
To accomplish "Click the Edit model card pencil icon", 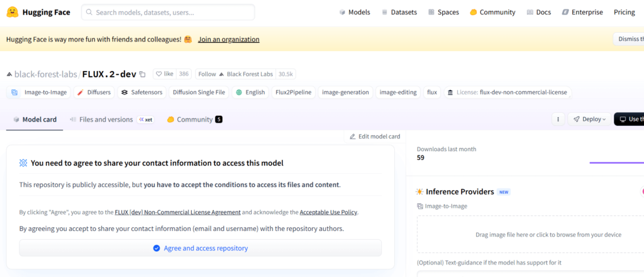I will [353, 137].
